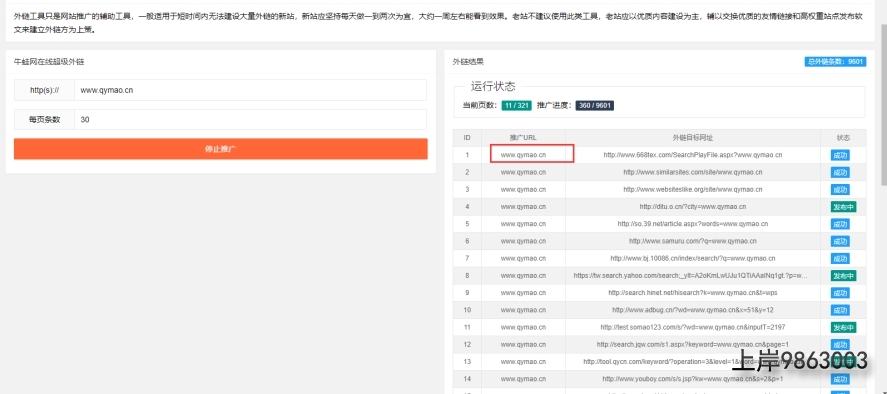This screenshot has height=394, width=887.
Task: Click the 11 / 321 current page badge
Action: [515, 105]
